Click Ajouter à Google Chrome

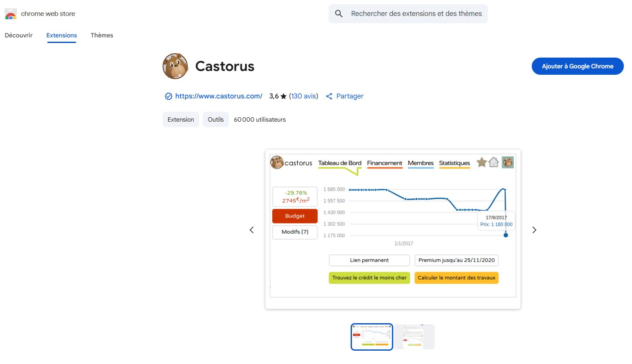[x=577, y=66]
